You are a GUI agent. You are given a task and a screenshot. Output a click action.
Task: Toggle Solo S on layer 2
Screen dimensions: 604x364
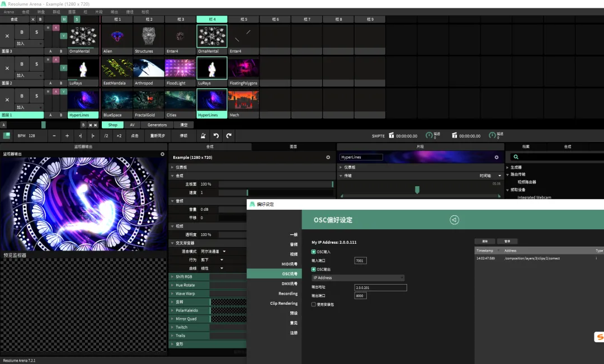tap(36, 64)
